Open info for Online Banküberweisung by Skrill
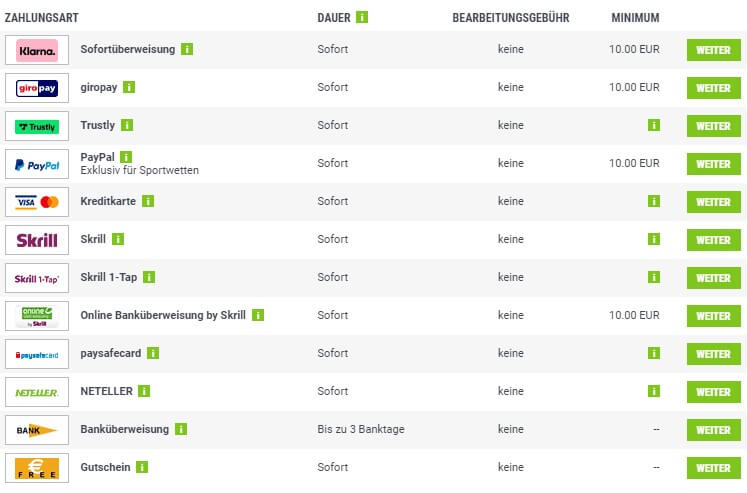 pyautogui.click(x=258, y=315)
